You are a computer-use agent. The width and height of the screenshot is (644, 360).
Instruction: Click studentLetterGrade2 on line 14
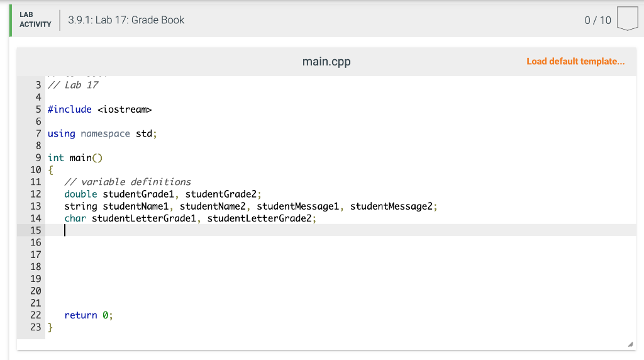(260, 218)
